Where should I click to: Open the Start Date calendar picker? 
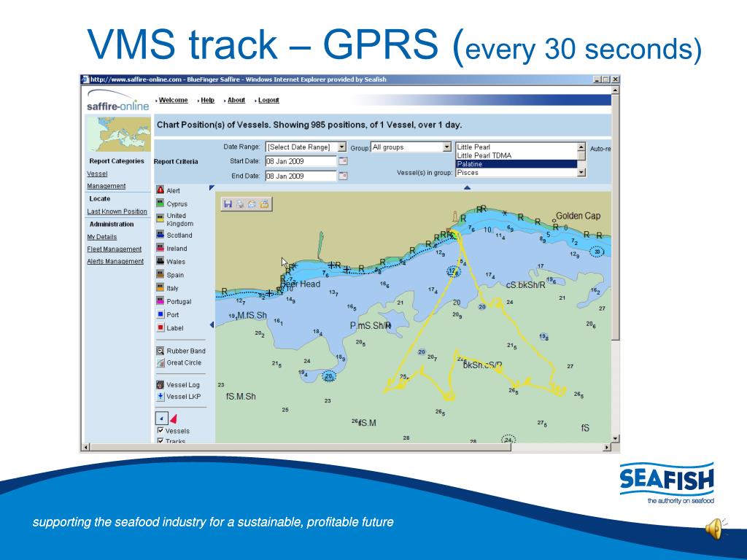(343, 161)
